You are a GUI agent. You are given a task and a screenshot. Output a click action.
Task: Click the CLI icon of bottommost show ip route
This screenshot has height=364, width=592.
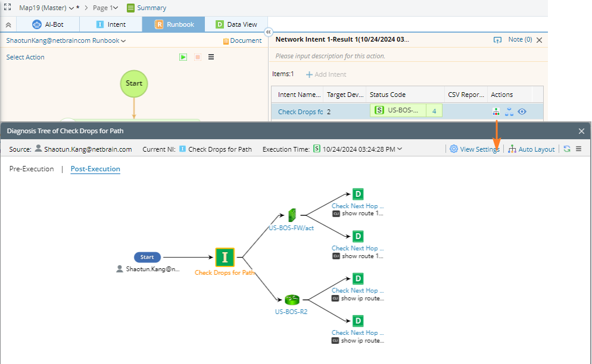pyautogui.click(x=335, y=341)
